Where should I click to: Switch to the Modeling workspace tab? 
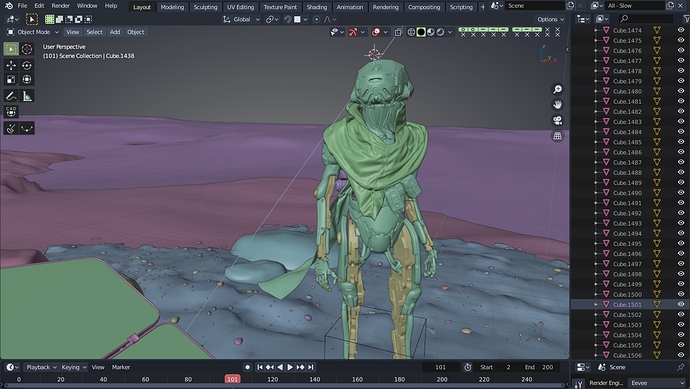[172, 7]
